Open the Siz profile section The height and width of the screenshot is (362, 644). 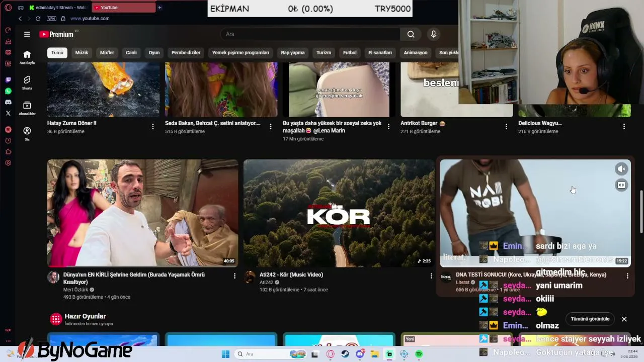(x=27, y=134)
